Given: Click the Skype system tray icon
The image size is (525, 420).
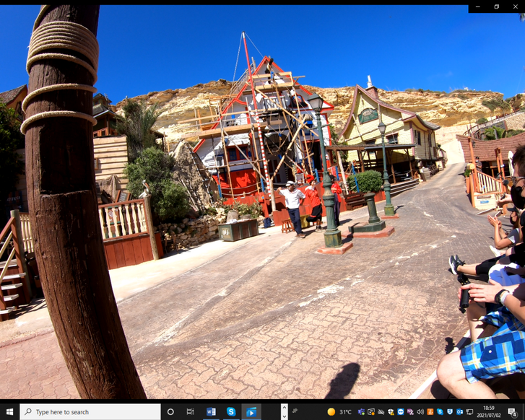Looking at the screenshot, I should click(x=440, y=412).
